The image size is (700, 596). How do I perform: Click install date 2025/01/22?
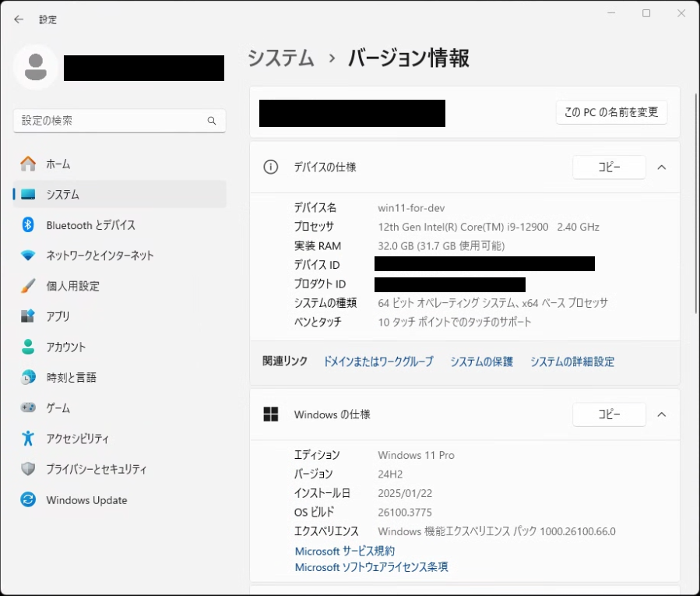pyautogui.click(x=405, y=493)
